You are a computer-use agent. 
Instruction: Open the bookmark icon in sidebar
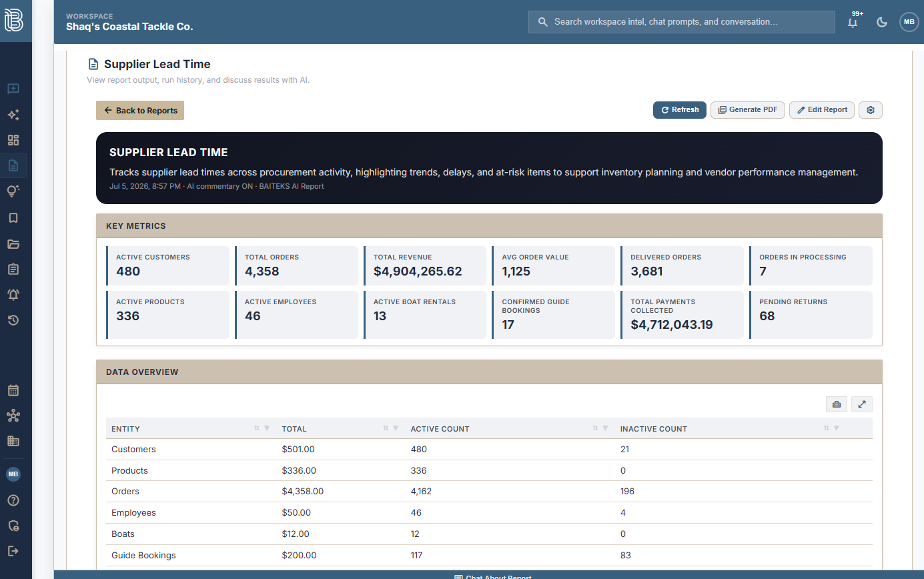pyautogui.click(x=13, y=217)
